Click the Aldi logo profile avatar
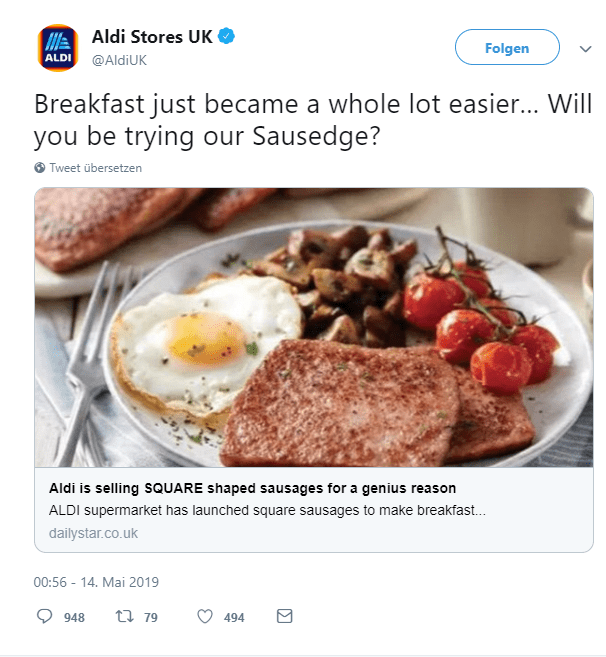The height and width of the screenshot is (657, 606). click(x=57, y=49)
